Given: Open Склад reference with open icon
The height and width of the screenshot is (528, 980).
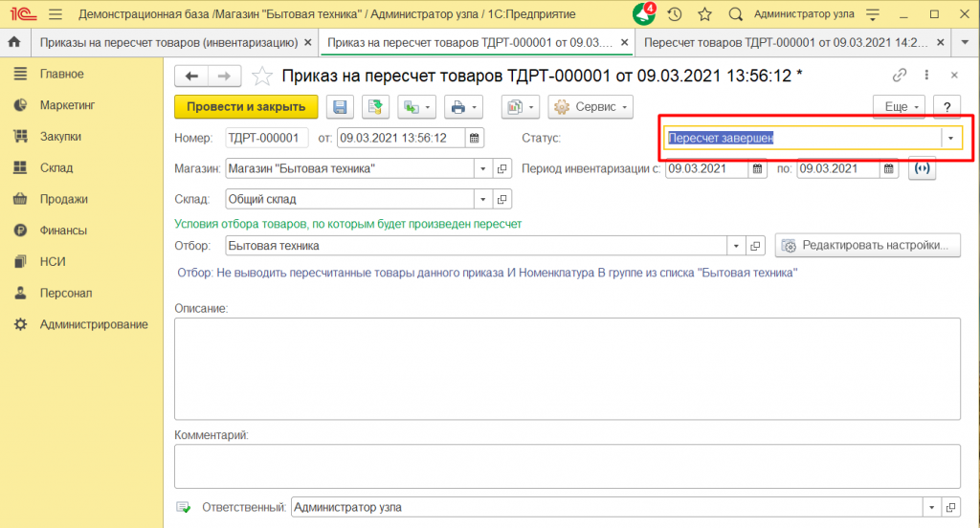Looking at the screenshot, I should pyautogui.click(x=501, y=199).
